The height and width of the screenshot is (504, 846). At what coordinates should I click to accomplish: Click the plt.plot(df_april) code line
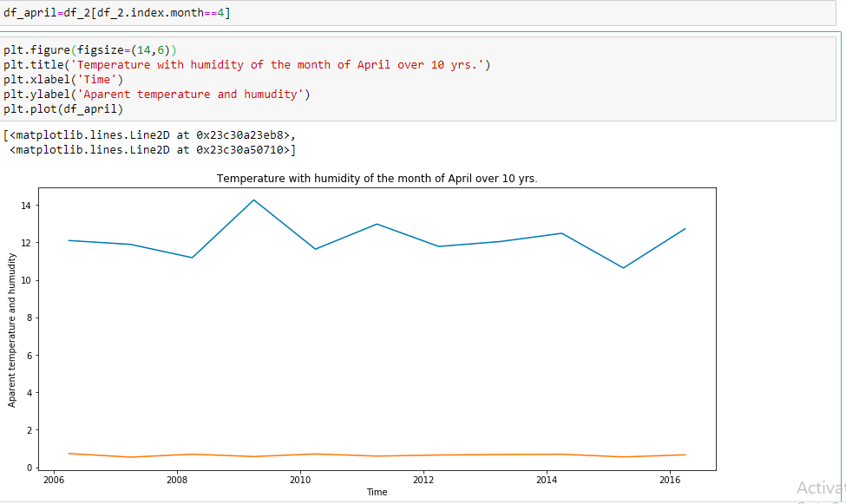click(65, 109)
